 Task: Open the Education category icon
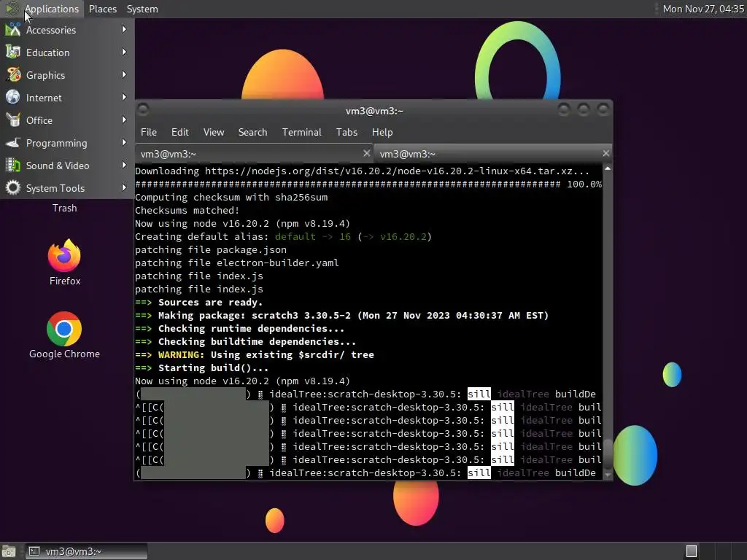(13, 52)
